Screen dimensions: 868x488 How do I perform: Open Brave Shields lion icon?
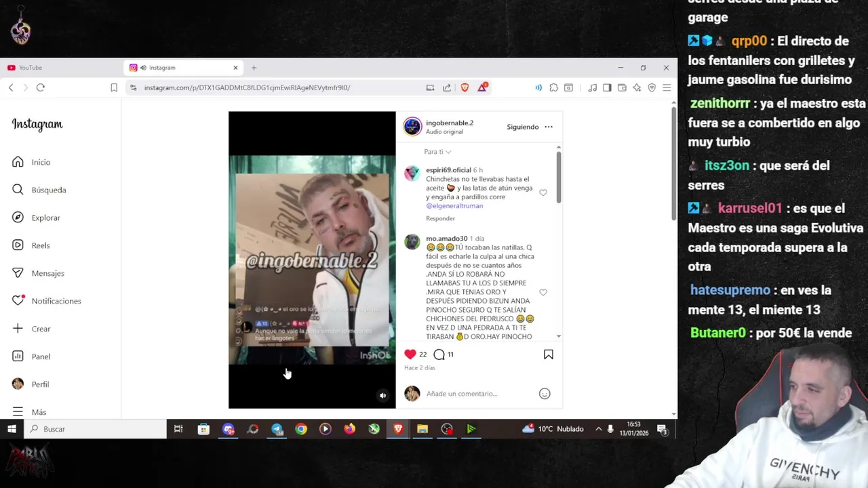tap(465, 87)
